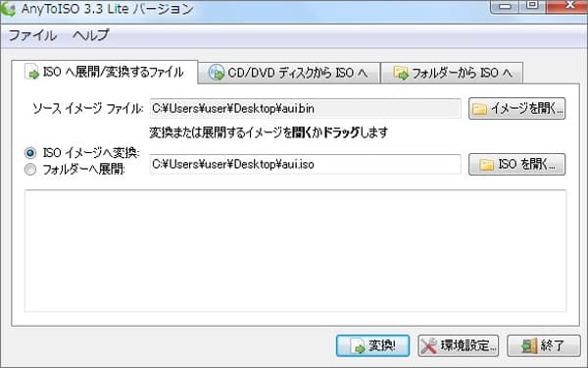Click the イメージを開く button

click(516, 109)
